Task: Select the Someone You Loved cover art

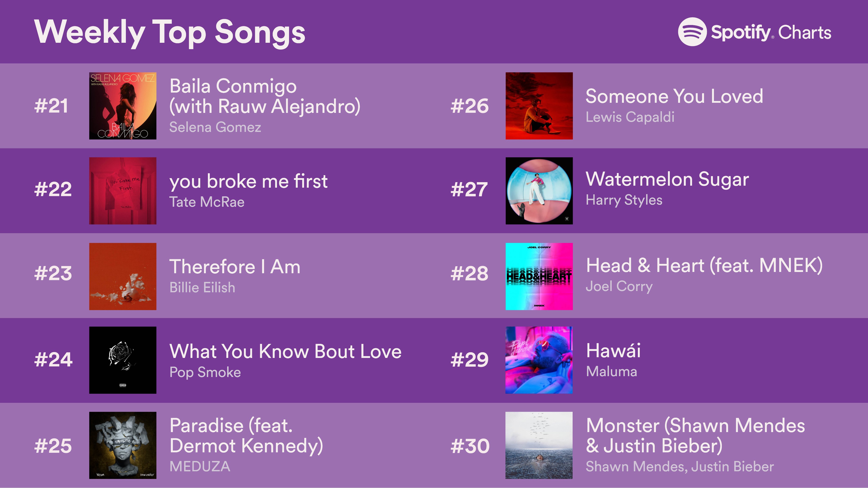Action: [x=539, y=106]
